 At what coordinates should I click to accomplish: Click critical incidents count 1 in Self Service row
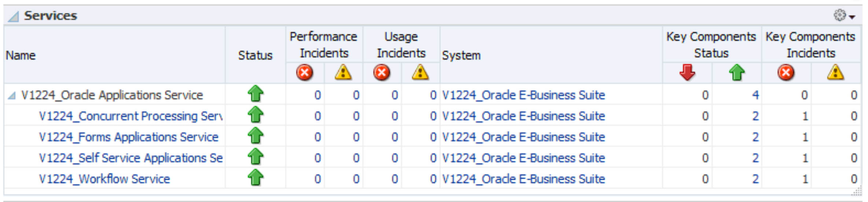point(805,158)
